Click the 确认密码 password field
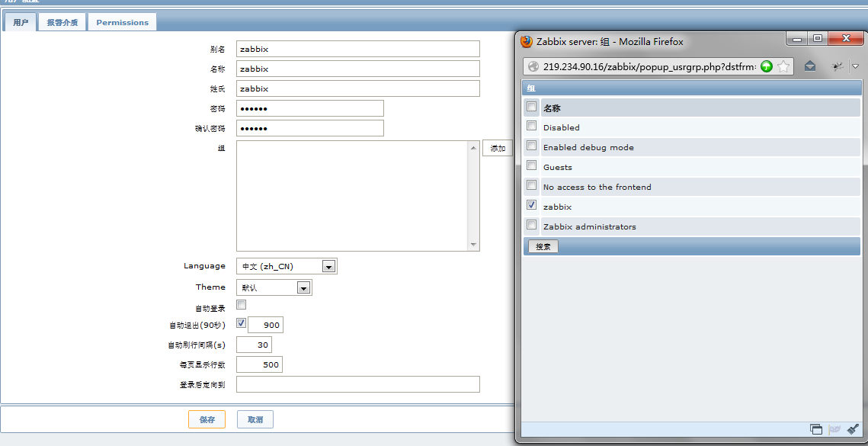The height and width of the screenshot is (446, 868). click(x=310, y=128)
